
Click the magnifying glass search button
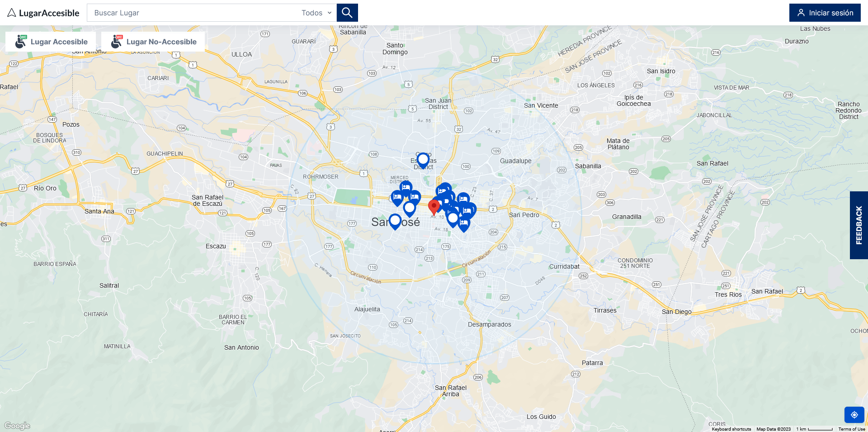click(x=347, y=13)
